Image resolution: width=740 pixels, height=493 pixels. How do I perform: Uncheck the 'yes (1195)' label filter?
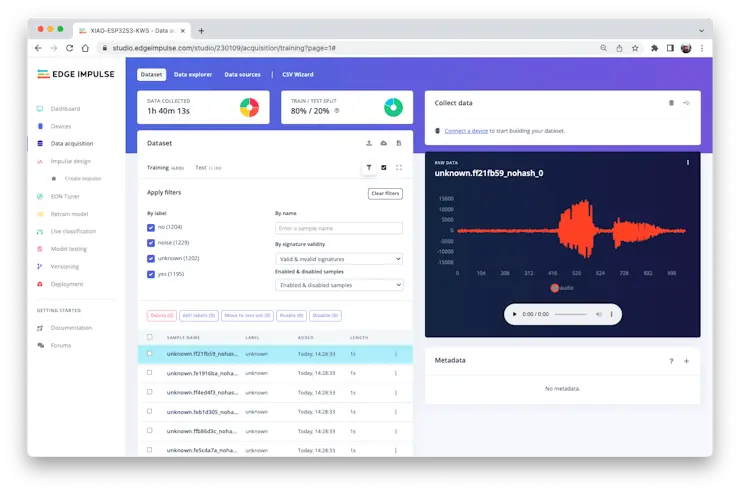point(150,274)
